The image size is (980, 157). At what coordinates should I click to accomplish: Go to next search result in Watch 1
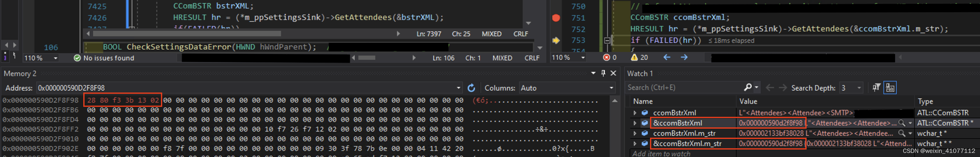[782, 88]
